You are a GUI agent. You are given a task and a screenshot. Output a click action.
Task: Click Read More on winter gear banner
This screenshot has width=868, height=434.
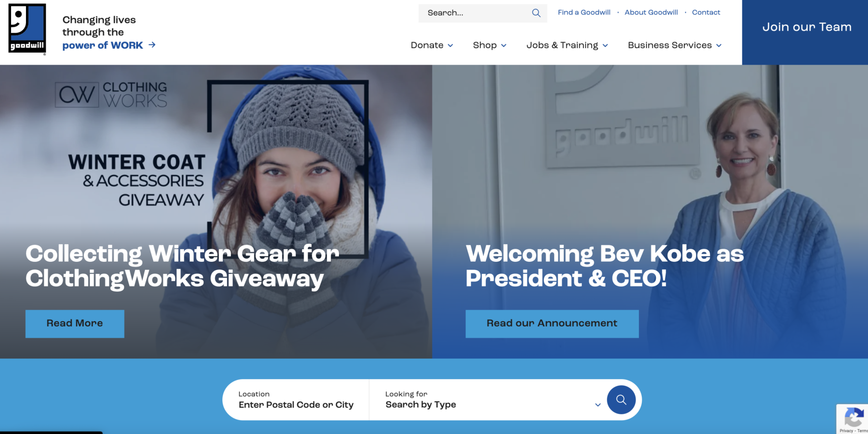tap(75, 324)
